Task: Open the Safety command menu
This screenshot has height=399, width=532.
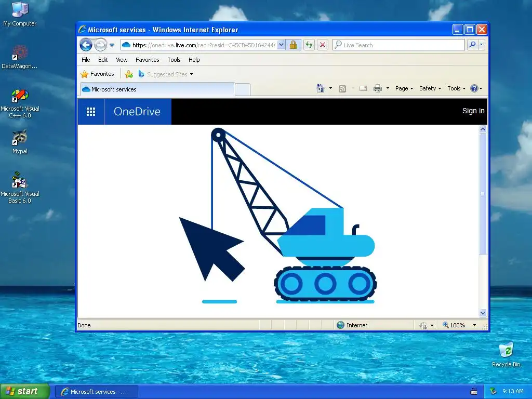Action: (430, 88)
